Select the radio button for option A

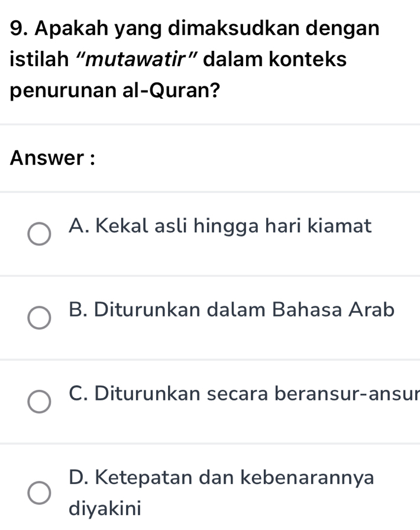(40, 234)
